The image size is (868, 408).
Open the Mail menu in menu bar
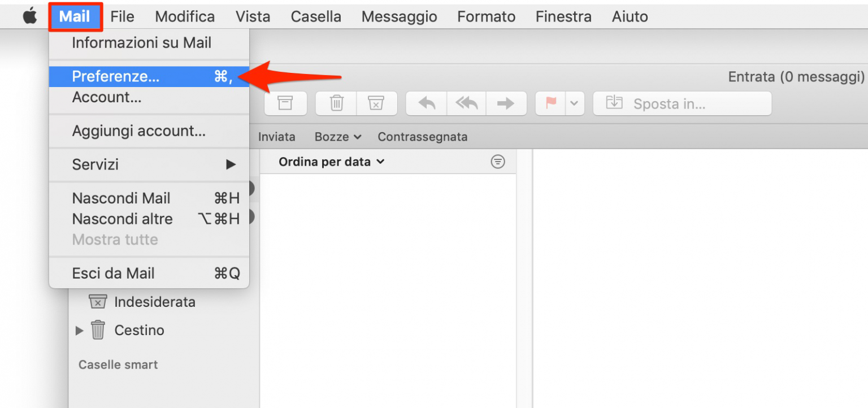coord(75,17)
